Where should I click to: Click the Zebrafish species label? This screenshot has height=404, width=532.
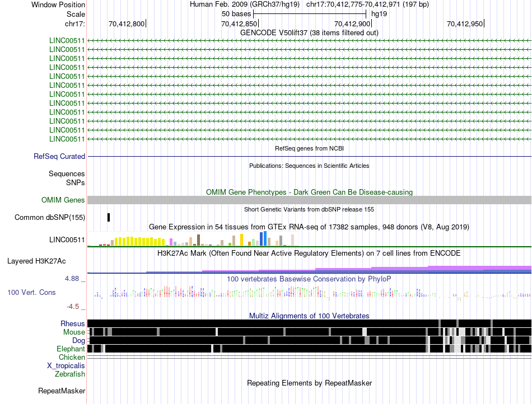(70, 374)
